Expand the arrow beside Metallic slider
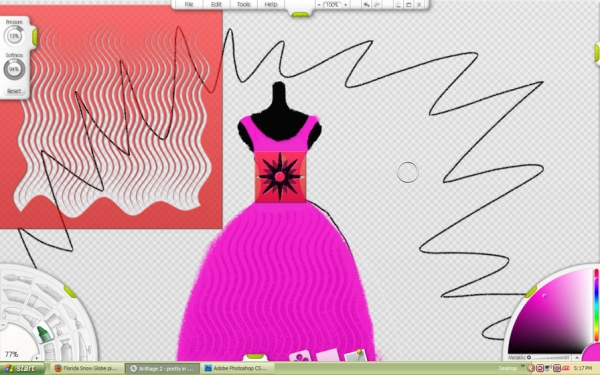The width and height of the screenshot is (600, 375). pos(577,357)
